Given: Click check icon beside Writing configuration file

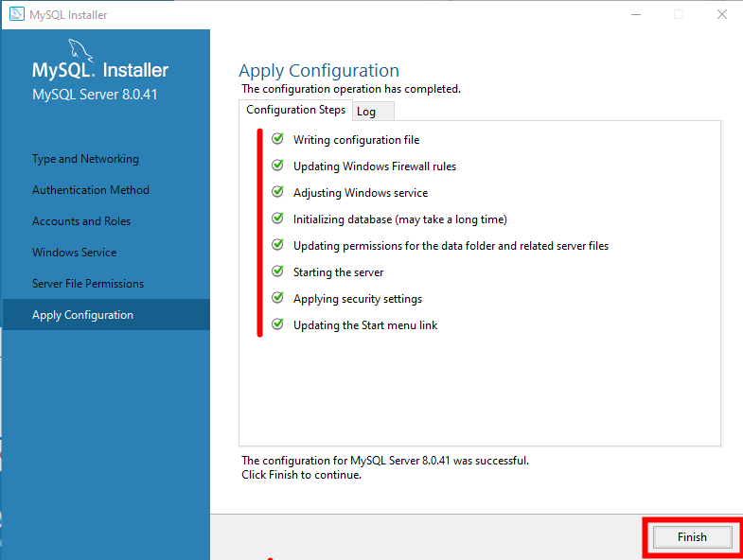Looking at the screenshot, I should [277, 139].
